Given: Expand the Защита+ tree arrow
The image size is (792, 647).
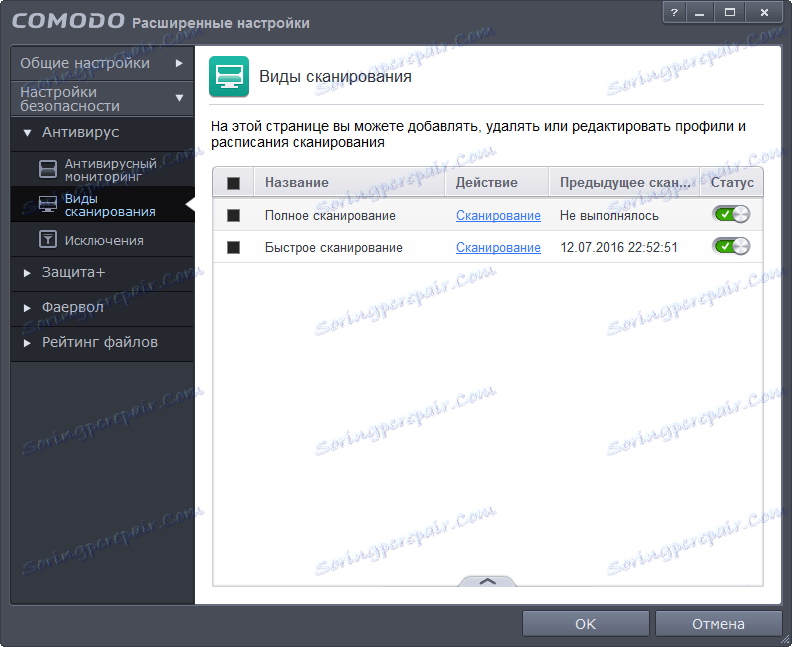Looking at the screenshot, I should [x=27, y=273].
